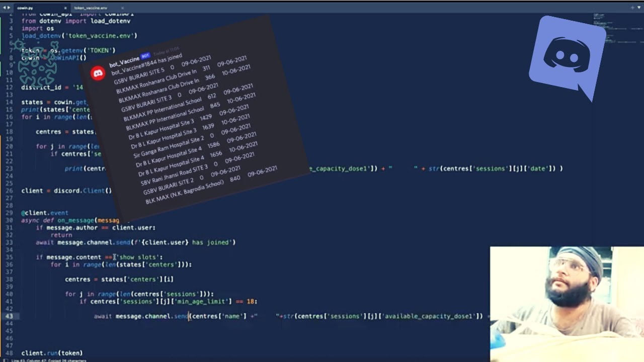The width and height of the screenshot is (644, 362).
Task: Click line number 48 in the gutter
Action: point(10,353)
